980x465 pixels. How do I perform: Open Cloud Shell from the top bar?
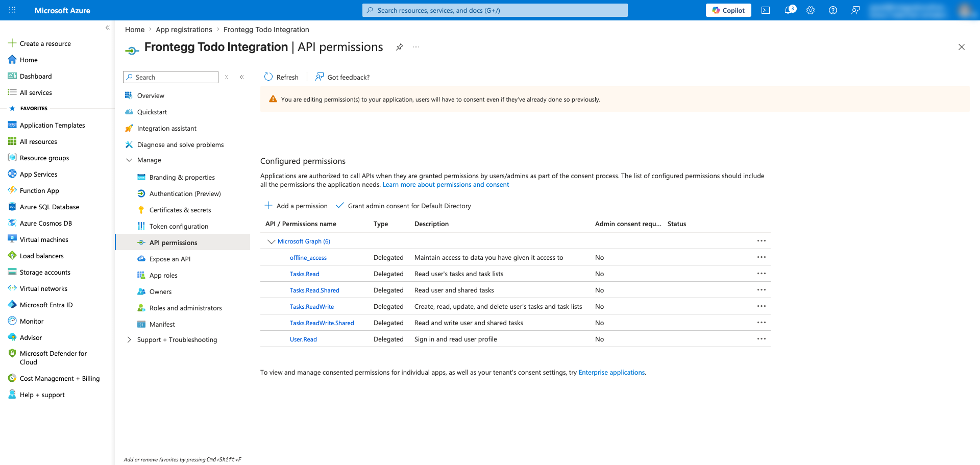click(766, 10)
